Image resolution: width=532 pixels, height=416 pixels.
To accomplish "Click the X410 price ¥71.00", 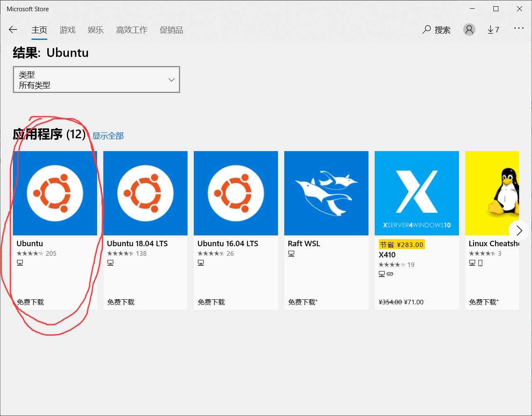I will (x=414, y=302).
